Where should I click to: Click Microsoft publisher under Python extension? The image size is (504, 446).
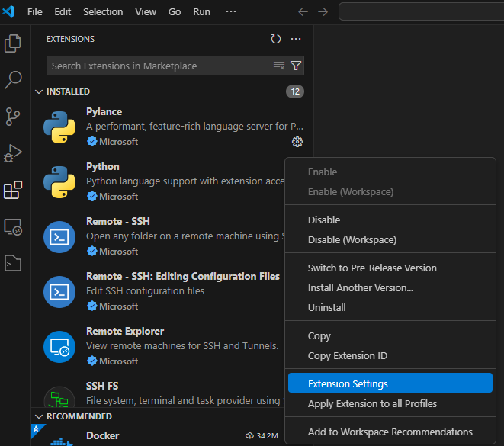click(119, 197)
